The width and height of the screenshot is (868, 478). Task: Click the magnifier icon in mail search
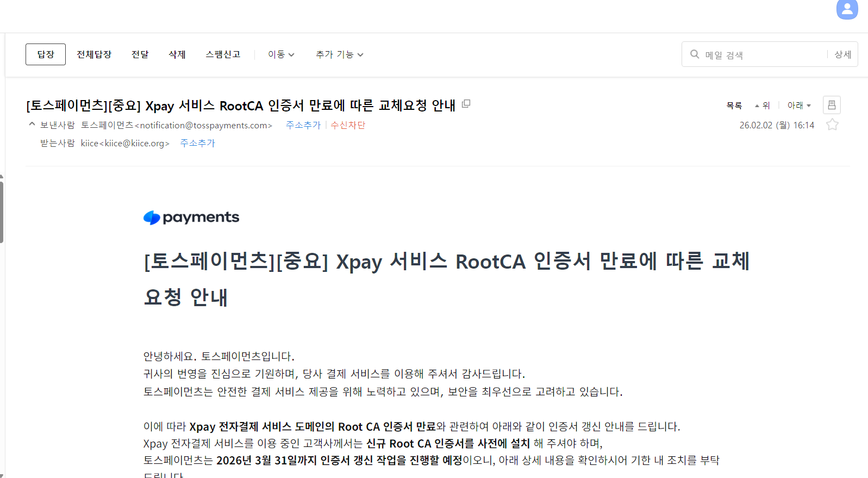click(x=695, y=54)
